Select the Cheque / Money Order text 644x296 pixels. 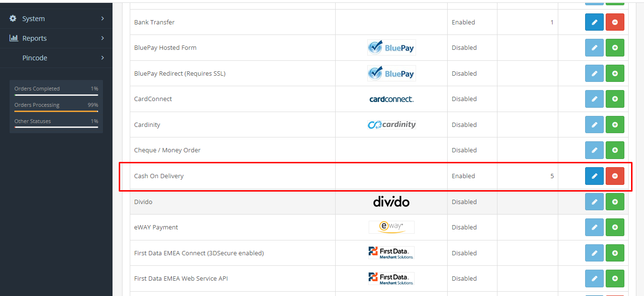point(167,150)
